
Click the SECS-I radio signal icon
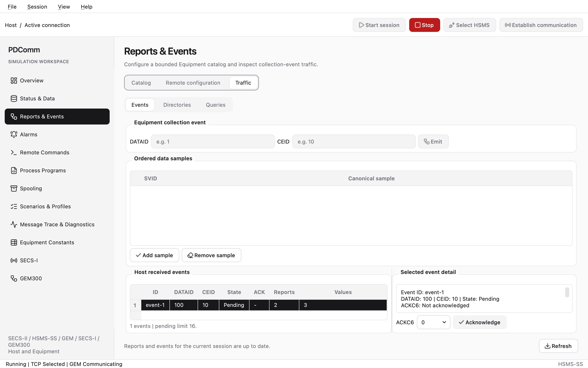coord(14,261)
